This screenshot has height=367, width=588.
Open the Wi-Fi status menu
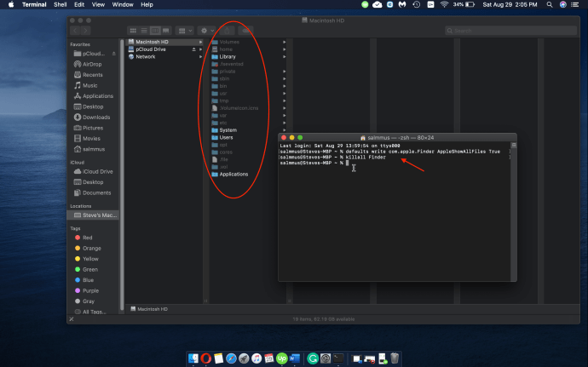(444, 4)
